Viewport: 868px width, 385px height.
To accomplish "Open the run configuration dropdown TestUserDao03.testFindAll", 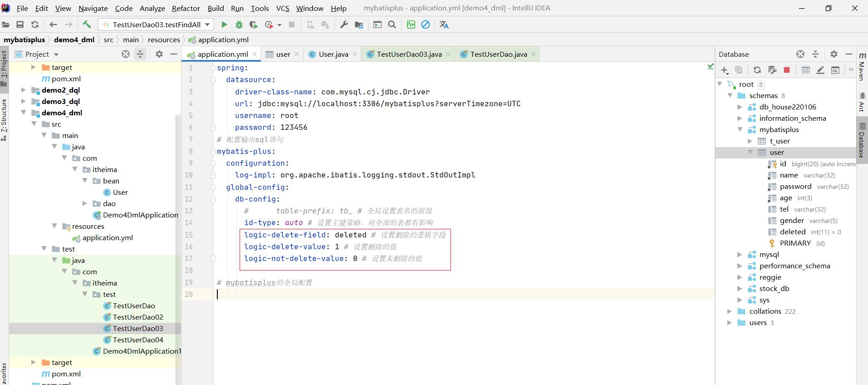I will 157,25.
